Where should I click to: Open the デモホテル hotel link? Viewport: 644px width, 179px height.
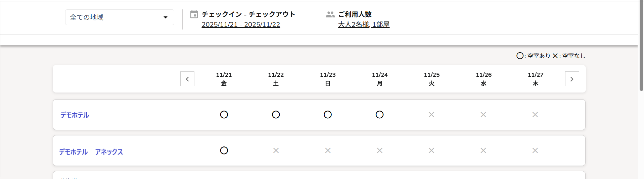pyautogui.click(x=75, y=115)
